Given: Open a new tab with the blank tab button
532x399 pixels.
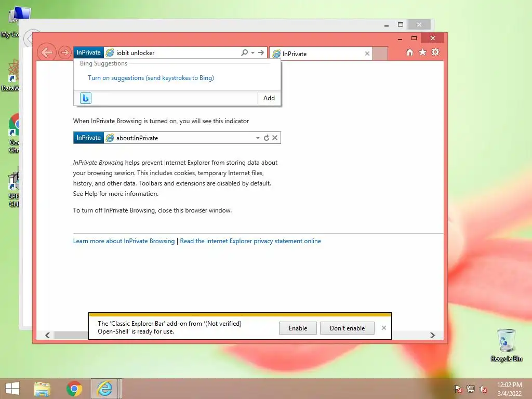Looking at the screenshot, I should (380, 54).
